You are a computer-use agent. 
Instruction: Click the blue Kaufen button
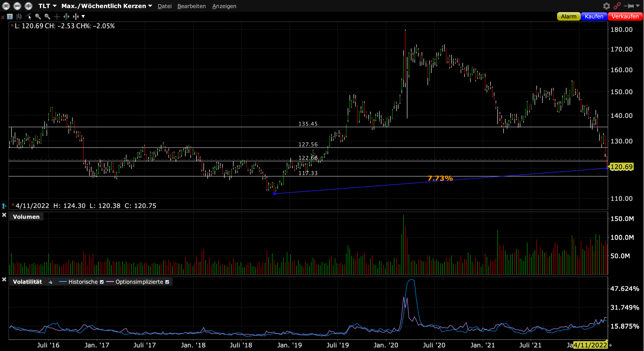coord(594,17)
